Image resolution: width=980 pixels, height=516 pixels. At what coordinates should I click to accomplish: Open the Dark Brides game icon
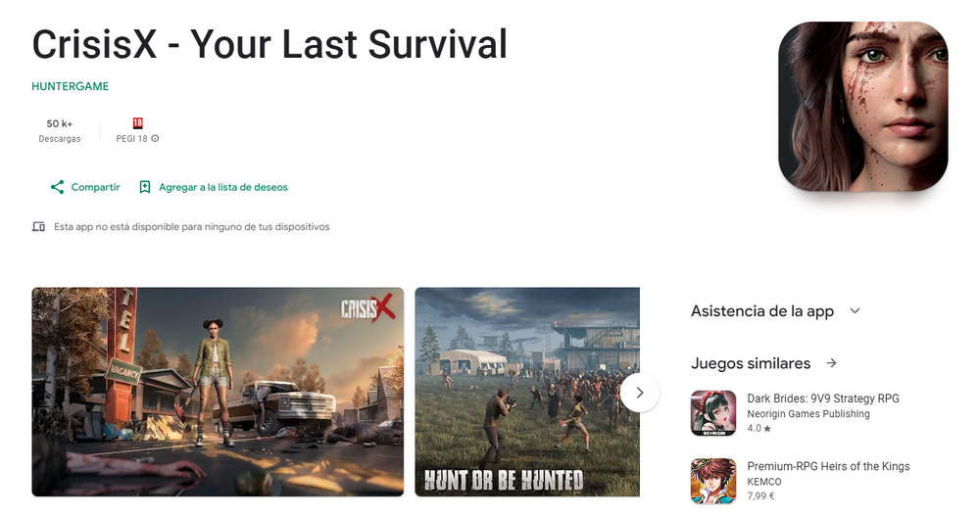click(713, 413)
